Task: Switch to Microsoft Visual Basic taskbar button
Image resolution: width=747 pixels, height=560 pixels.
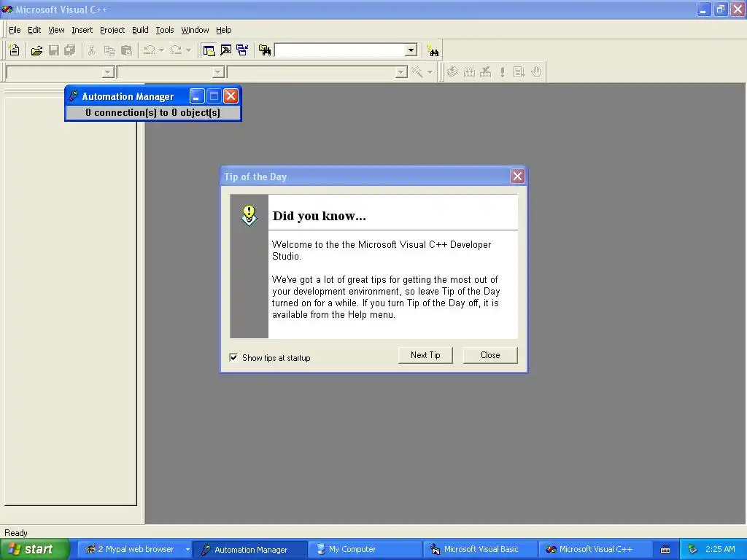Action: pyautogui.click(x=480, y=550)
